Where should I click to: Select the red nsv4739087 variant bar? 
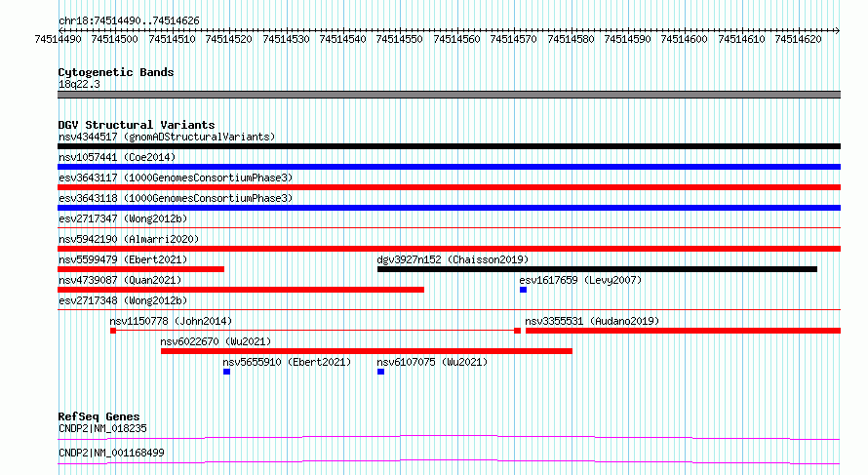click(x=241, y=290)
